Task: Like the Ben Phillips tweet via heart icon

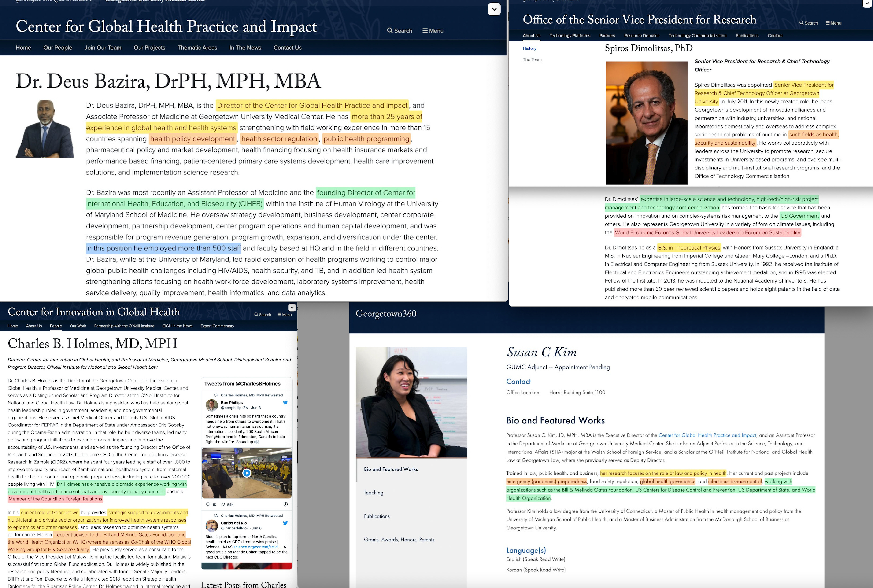Action: [x=222, y=504]
